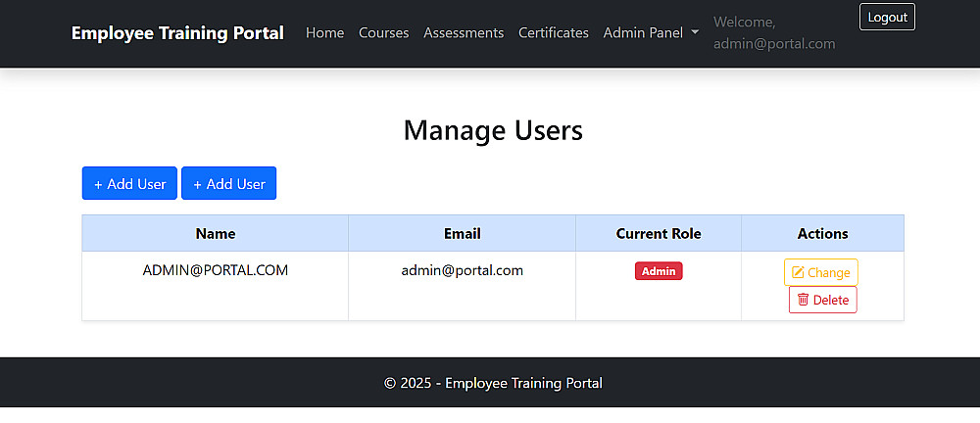This screenshot has width=980, height=423.
Task: Open the Assessments nav item
Action: point(464,32)
